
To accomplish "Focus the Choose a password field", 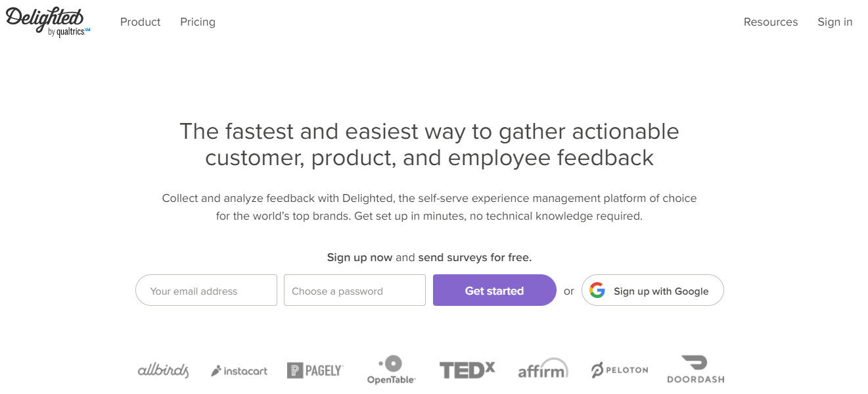I will point(355,290).
